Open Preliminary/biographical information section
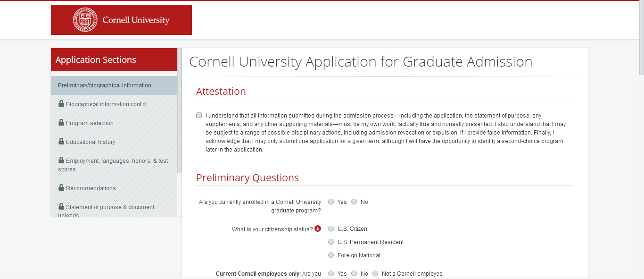 (105, 85)
